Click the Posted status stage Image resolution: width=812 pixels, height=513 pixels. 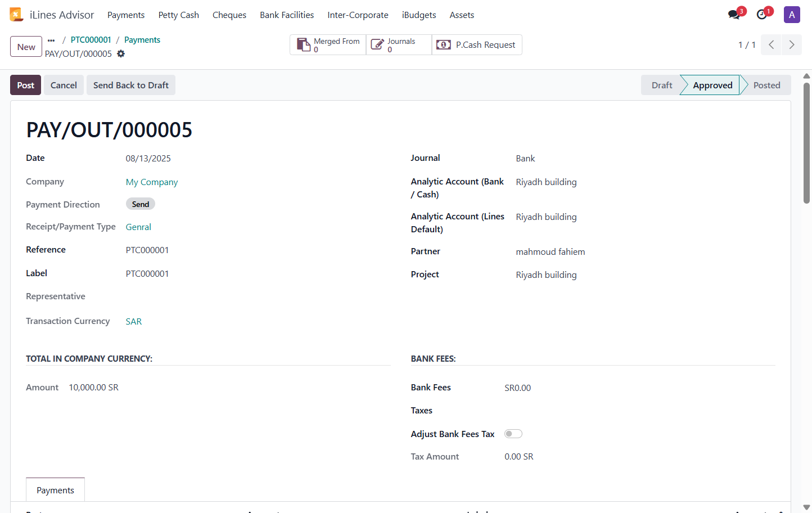tap(766, 85)
